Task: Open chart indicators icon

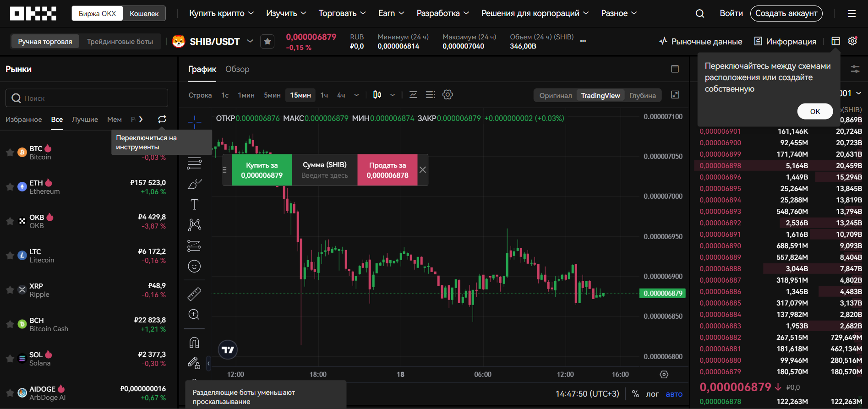Action: (x=413, y=95)
